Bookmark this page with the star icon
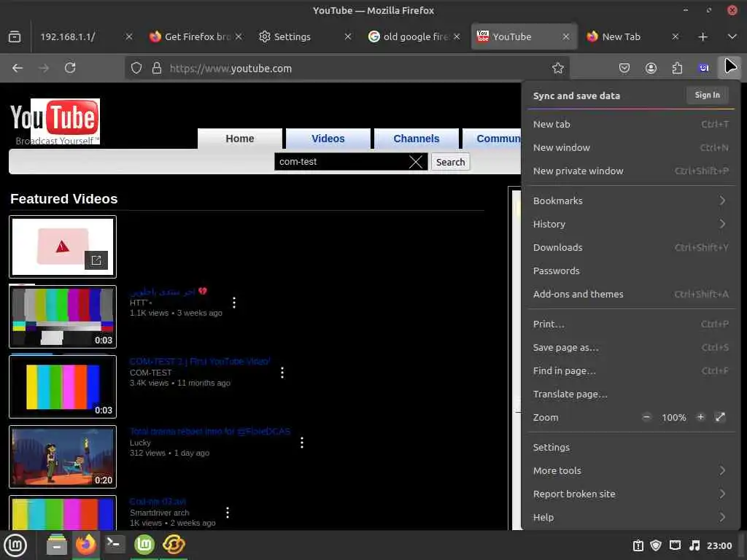This screenshot has height=560, width=747. [x=558, y=68]
